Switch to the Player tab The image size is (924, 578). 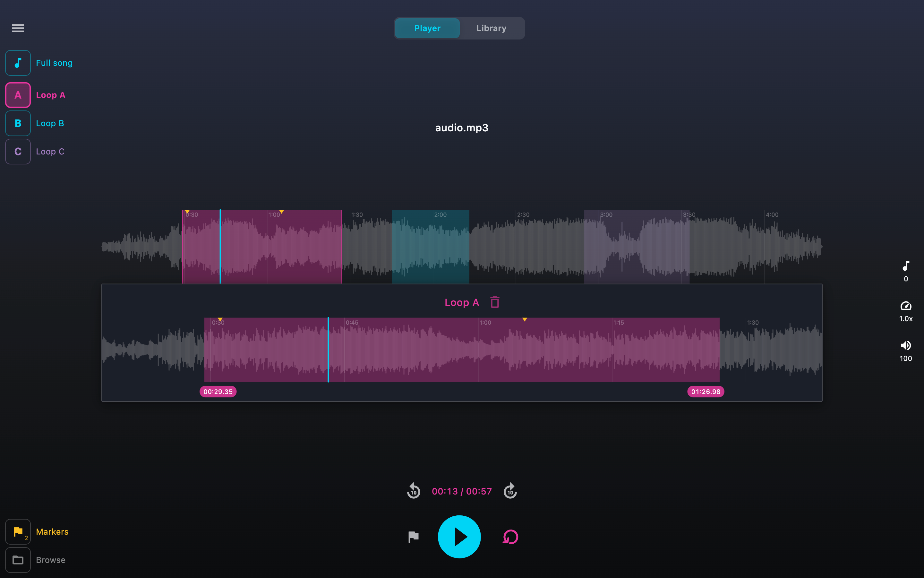click(427, 28)
